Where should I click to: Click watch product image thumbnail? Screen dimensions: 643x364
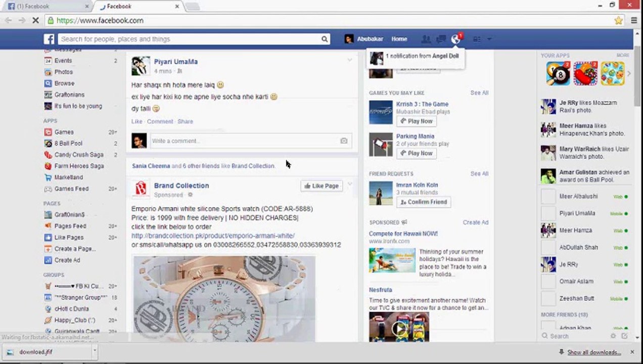[224, 299]
